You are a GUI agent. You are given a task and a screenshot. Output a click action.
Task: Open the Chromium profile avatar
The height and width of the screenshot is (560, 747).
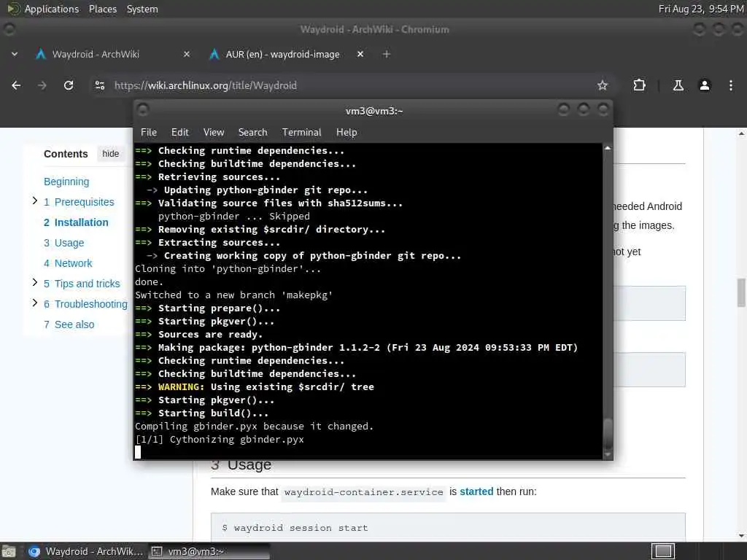704,85
